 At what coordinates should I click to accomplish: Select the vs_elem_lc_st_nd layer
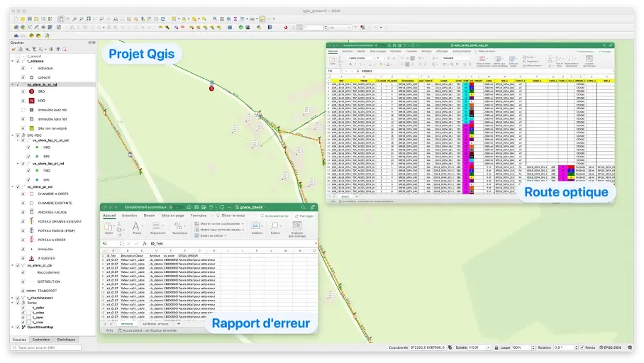(x=43, y=84)
